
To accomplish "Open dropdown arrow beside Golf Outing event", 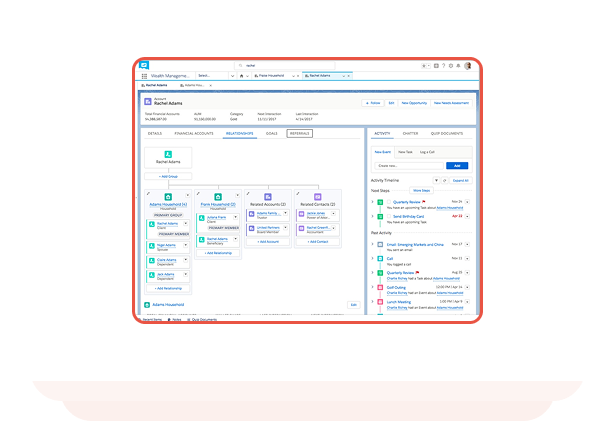I will [x=468, y=287].
